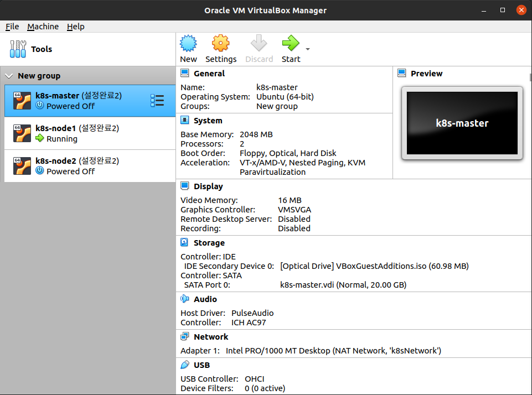Screen dimensions: 532x395
Task: Maximize the VirtualBox Manager window
Action: point(503,10)
